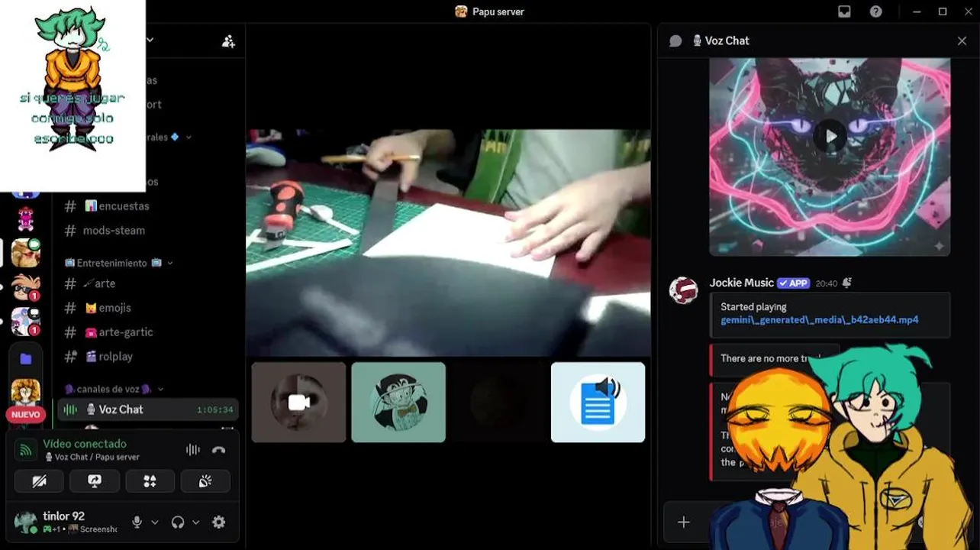
Task: Select the Voz Chat voice channel
Action: [148, 409]
